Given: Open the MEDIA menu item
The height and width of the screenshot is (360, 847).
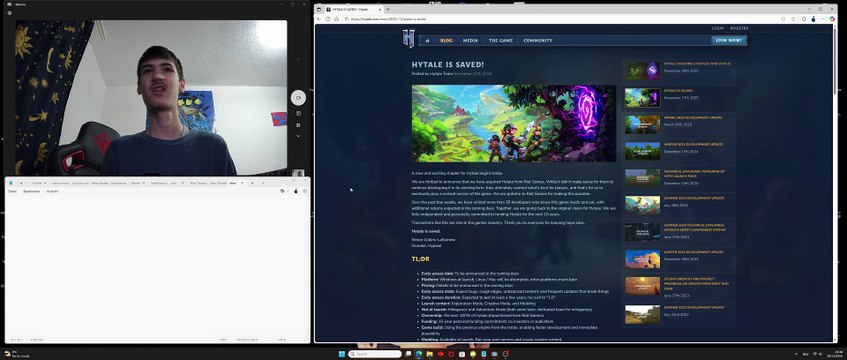Looking at the screenshot, I should 470,41.
